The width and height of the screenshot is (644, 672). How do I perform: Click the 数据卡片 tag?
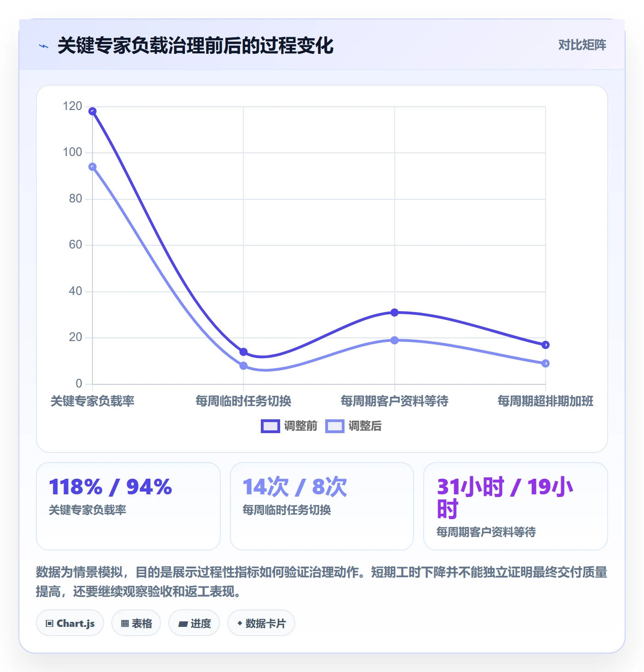[261, 623]
